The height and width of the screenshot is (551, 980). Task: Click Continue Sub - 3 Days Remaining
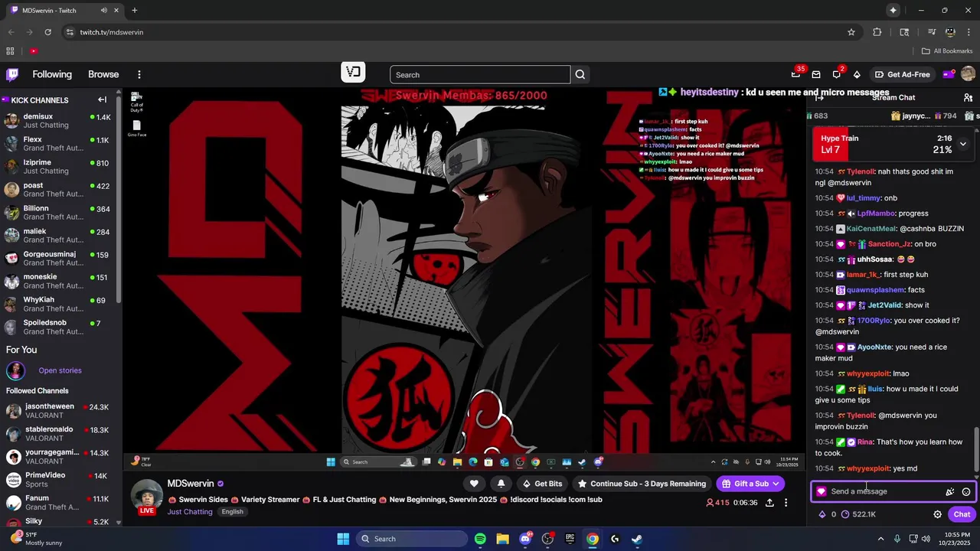pos(642,484)
